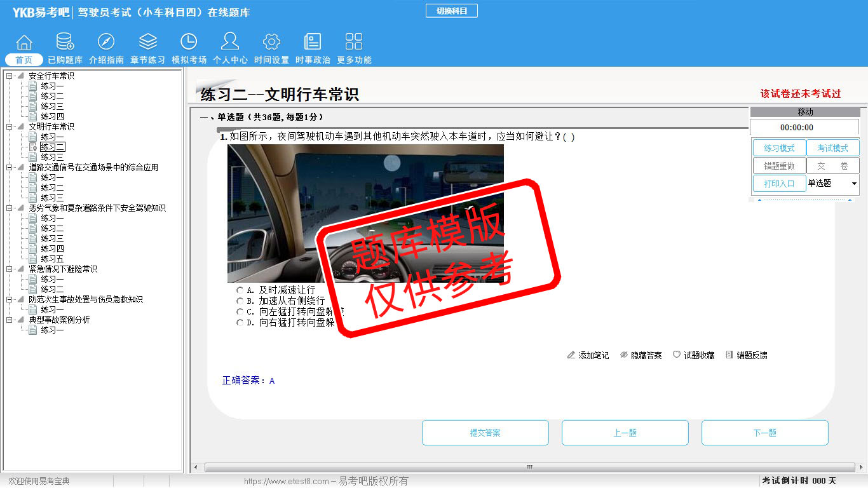
Task: Click the 错题反馈 feedback icon
Action: click(729, 355)
